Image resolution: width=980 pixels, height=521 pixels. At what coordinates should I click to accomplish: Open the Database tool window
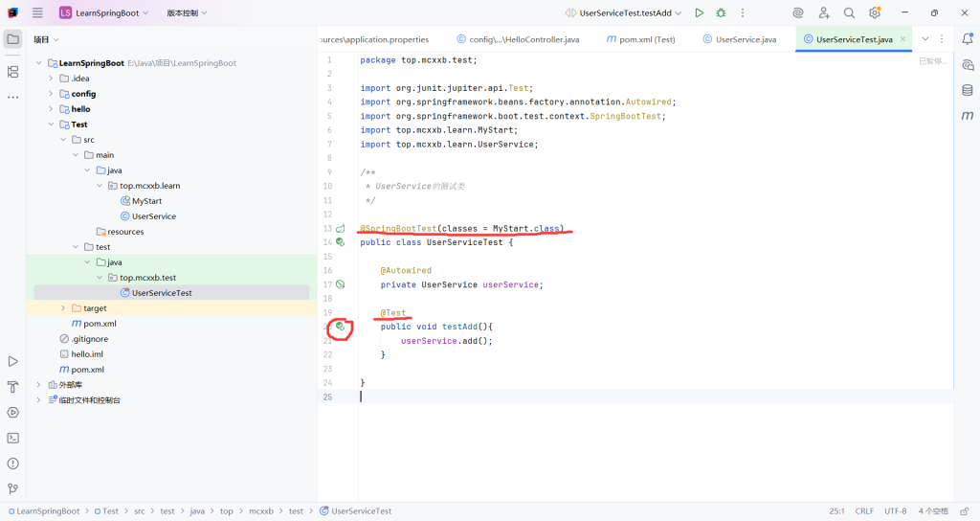point(968,89)
